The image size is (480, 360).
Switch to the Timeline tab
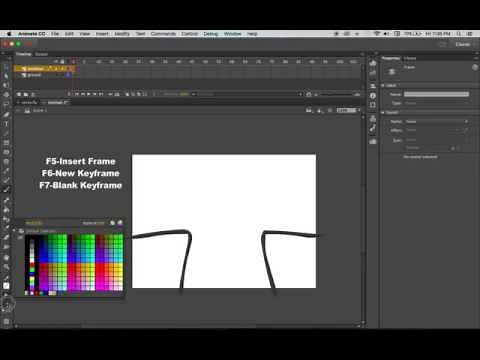click(x=23, y=54)
